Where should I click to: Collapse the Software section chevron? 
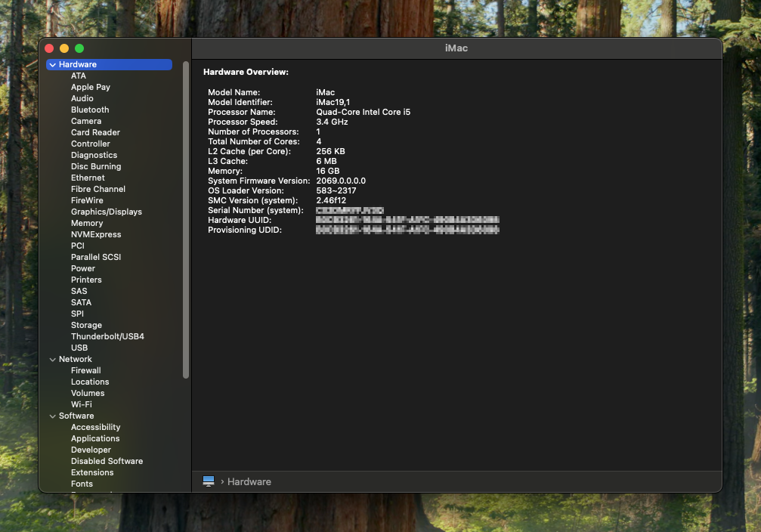click(52, 416)
